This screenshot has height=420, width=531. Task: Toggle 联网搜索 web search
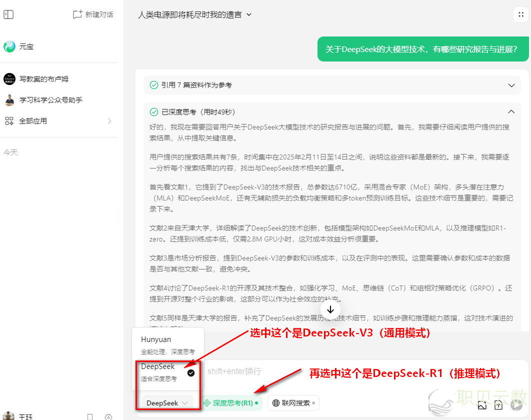pyautogui.click(x=293, y=403)
